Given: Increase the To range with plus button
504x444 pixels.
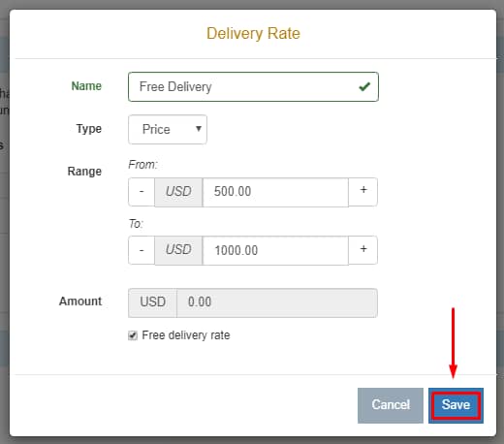Looking at the screenshot, I should 362,250.
